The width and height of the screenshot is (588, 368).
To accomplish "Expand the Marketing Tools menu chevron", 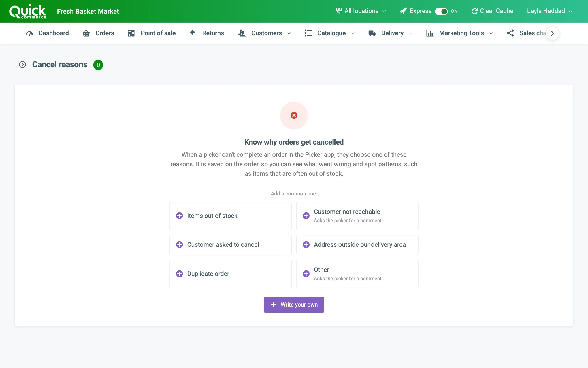I will 491,33.
